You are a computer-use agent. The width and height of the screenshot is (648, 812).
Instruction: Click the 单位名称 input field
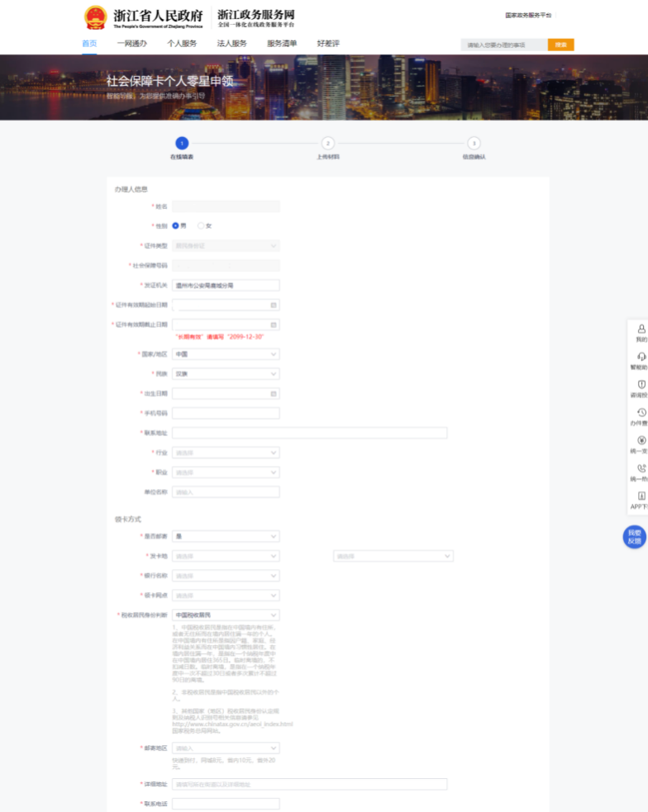tap(226, 492)
